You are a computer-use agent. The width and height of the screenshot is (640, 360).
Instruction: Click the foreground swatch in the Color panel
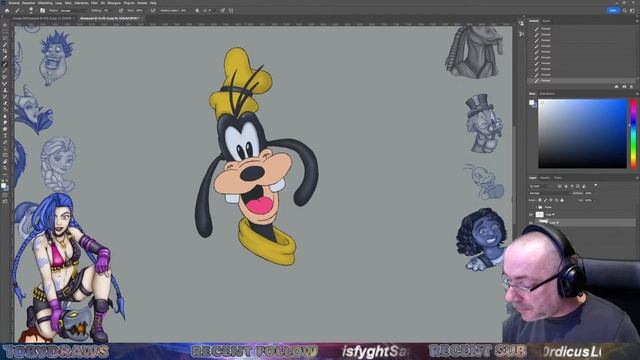click(x=531, y=102)
